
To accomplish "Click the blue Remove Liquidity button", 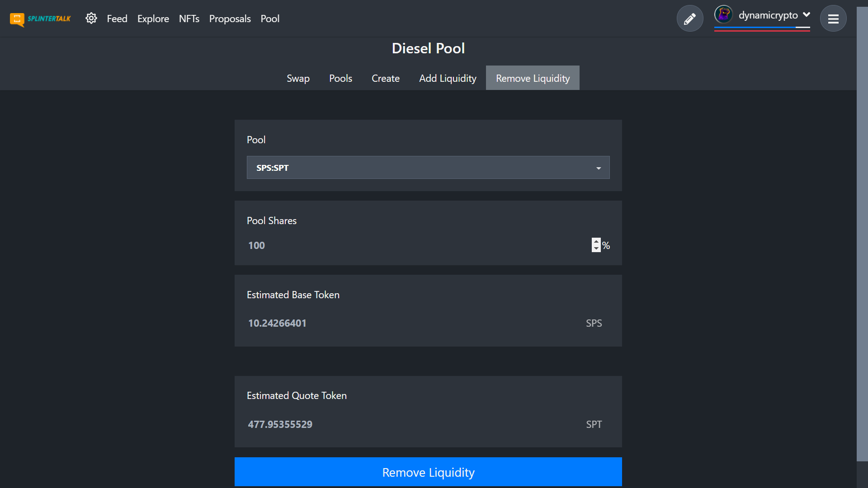I will tap(428, 472).
